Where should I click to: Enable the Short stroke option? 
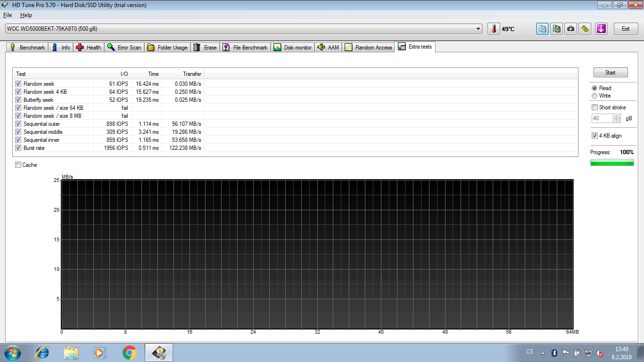595,107
